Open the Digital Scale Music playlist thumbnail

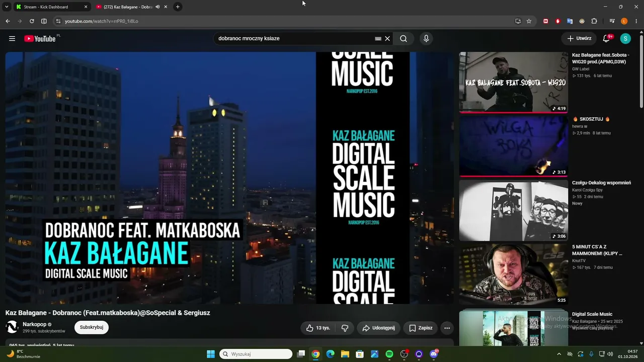coord(513,329)
